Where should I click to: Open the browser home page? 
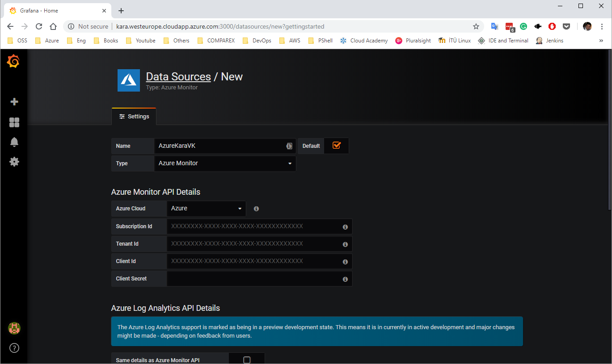[53, 26]
